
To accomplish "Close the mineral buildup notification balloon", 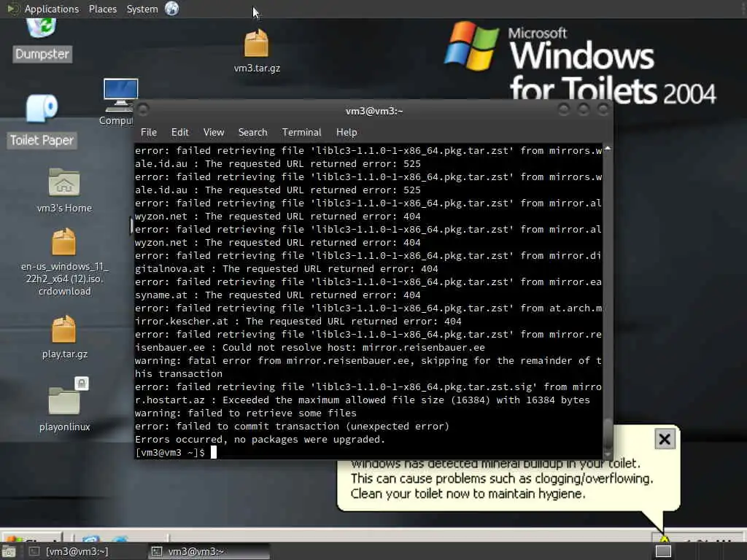I will 665,438.
